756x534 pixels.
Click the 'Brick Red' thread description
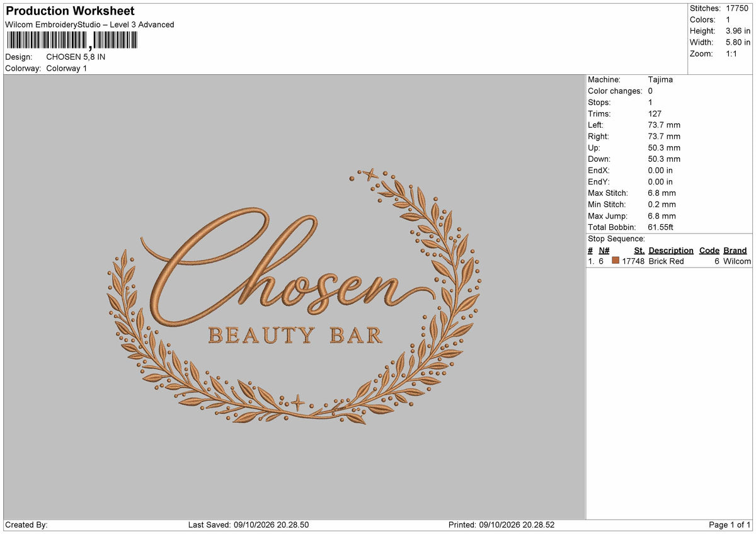click(x=666, y=261)
